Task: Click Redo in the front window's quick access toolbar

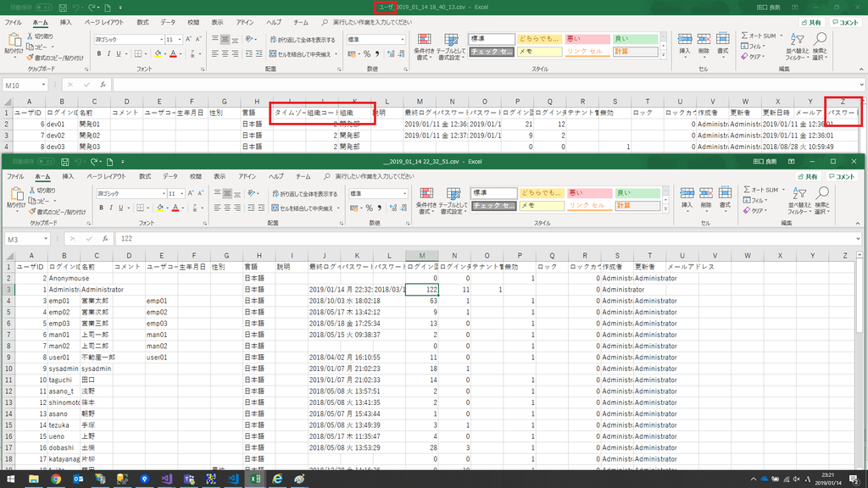Action: click(x=93, y=162)
